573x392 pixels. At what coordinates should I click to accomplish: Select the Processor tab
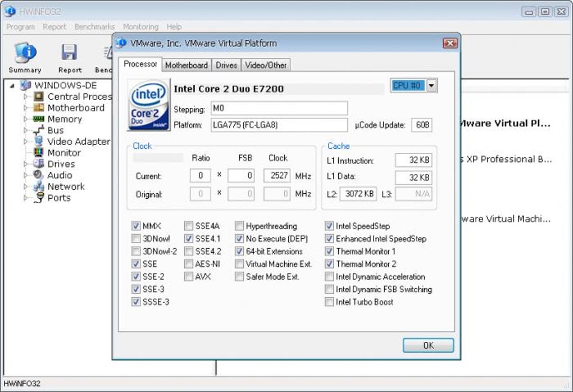(x=140, y=64)
